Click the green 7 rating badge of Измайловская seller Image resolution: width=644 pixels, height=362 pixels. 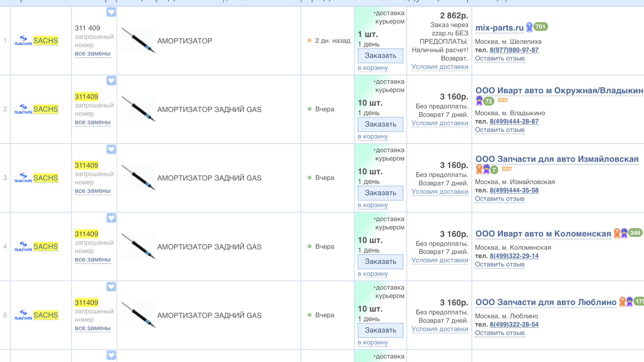[494, 170]
